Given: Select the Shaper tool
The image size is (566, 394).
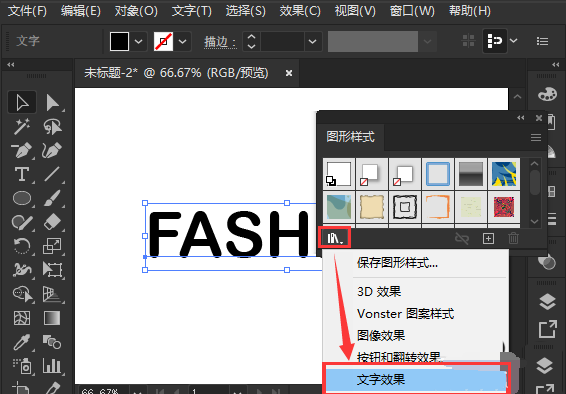Looking at the screenshot, I should [22, 222].
